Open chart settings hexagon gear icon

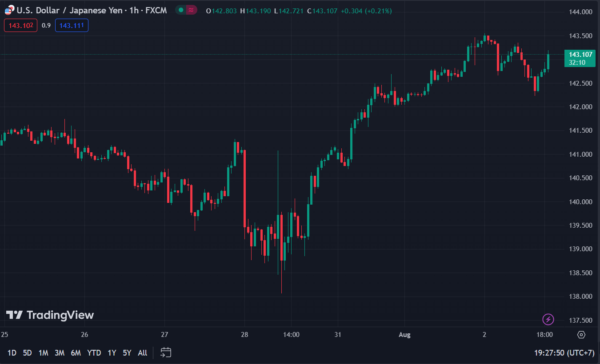pyautogui.click(x=581, y=335)
